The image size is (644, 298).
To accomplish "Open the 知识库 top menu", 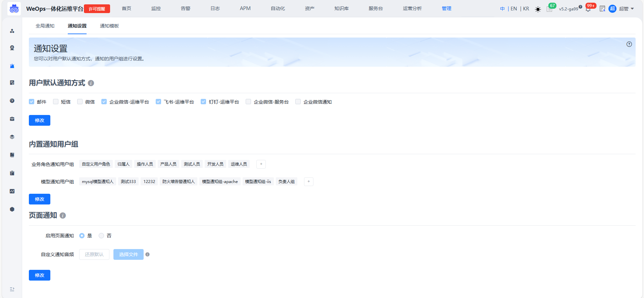I will click(341, 8).
